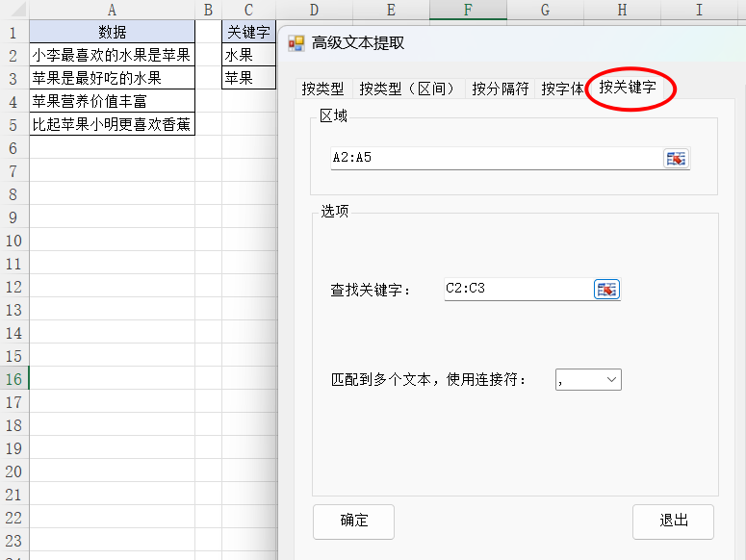The height and width of the screenshot is (560, 746).
Task: Switch to the 按类型（区间） tab
Action: coord(408,89)
